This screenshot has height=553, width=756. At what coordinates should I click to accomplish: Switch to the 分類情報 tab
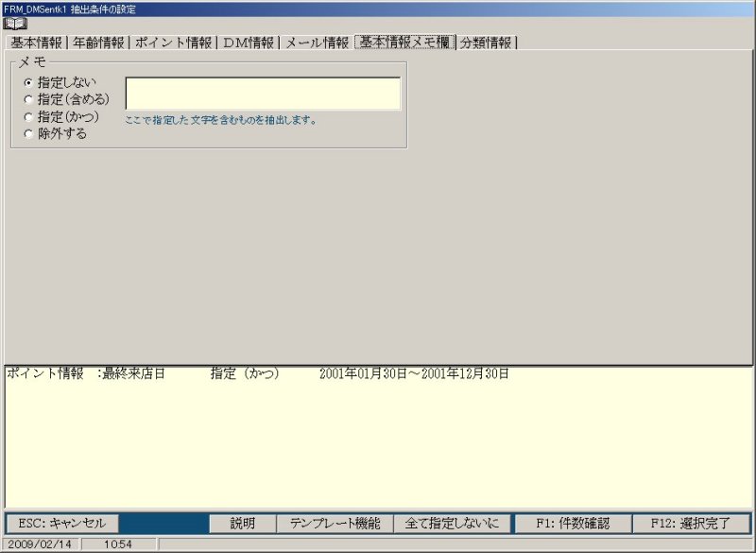[488, 43]
